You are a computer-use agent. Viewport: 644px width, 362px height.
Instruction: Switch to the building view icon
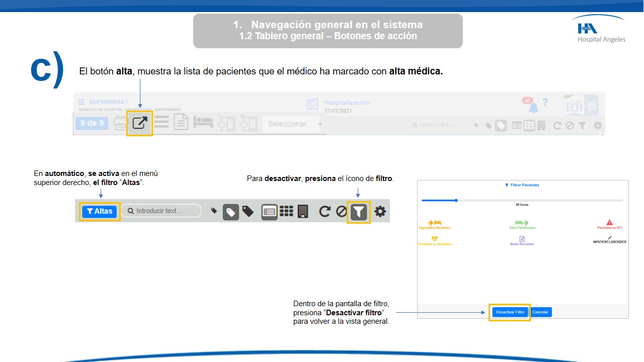click(303, 212)
